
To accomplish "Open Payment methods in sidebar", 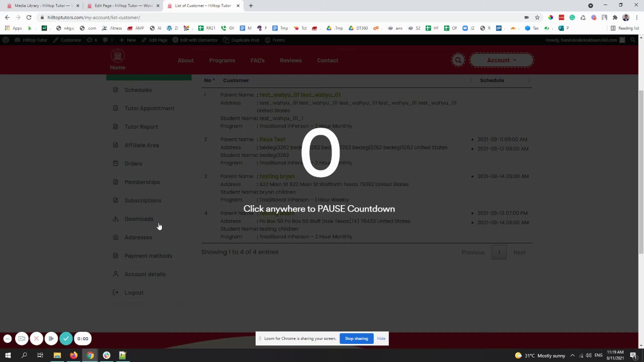I will (148, 256).
